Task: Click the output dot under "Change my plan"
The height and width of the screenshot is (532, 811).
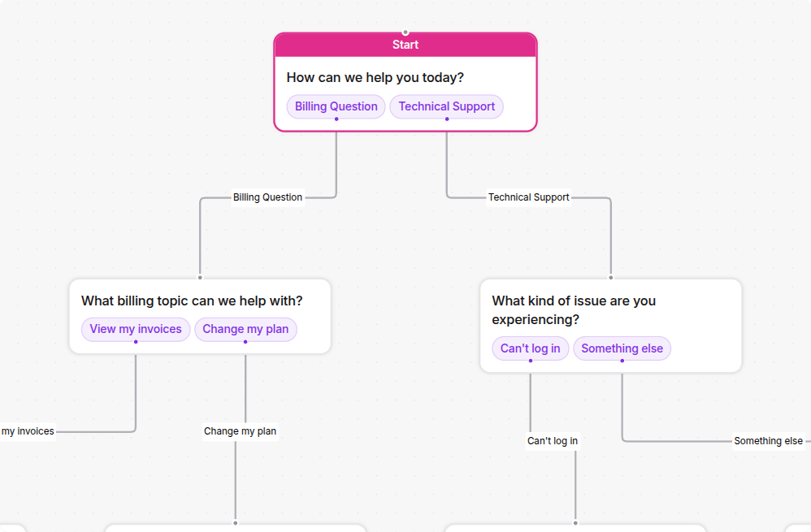Action: [x=245, y=341]
